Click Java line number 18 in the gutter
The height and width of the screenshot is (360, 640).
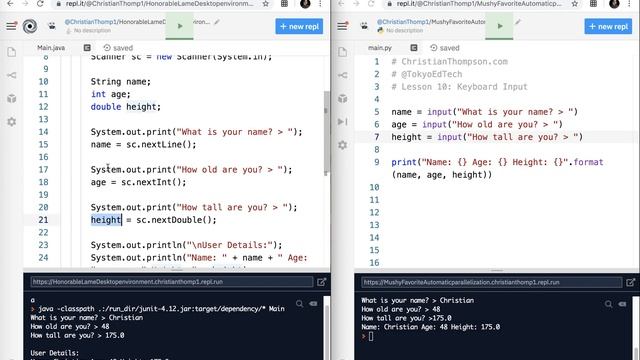pos(43,182)
